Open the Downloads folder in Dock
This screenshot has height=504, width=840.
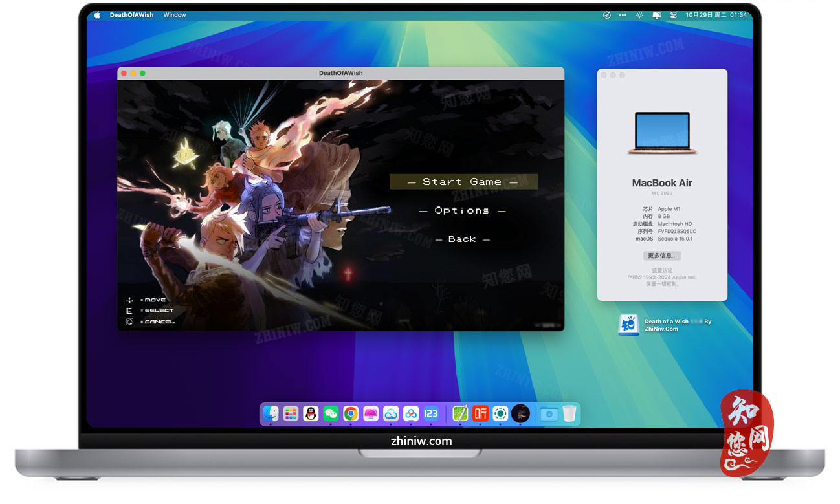[x=549, y=413]
